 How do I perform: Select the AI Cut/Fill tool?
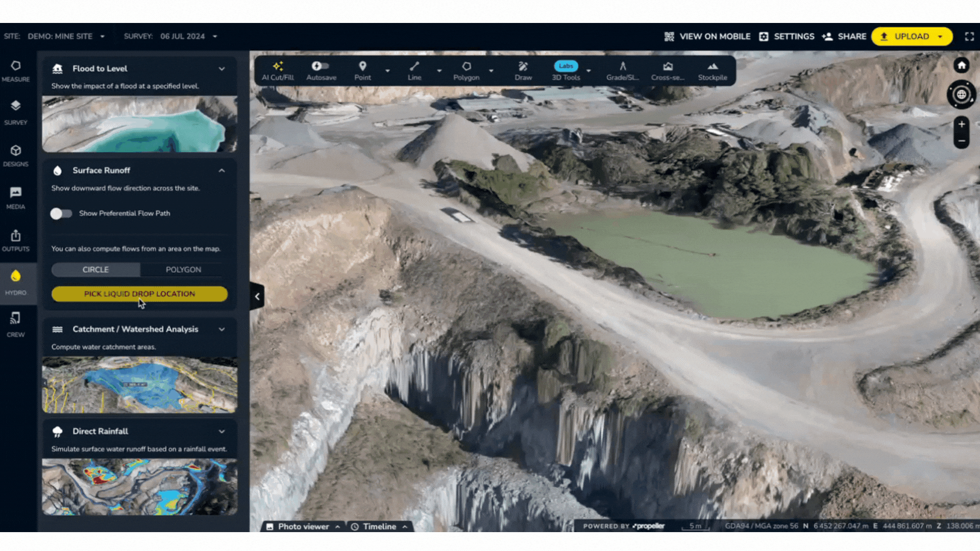click(x=278, y=71)
